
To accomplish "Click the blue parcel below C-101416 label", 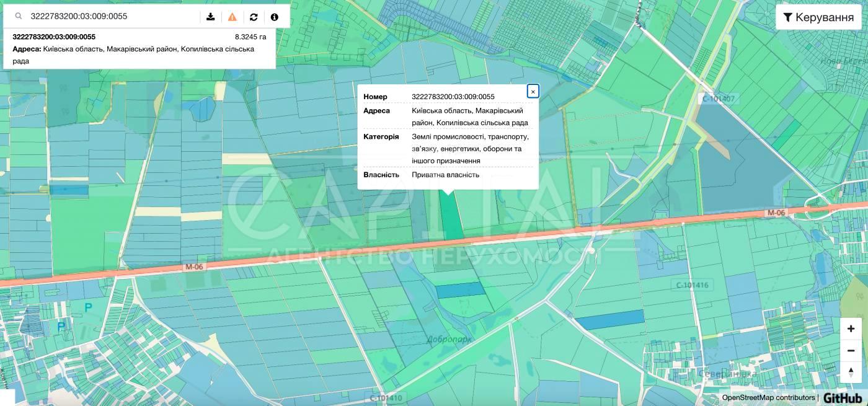I will coord(611,320).
